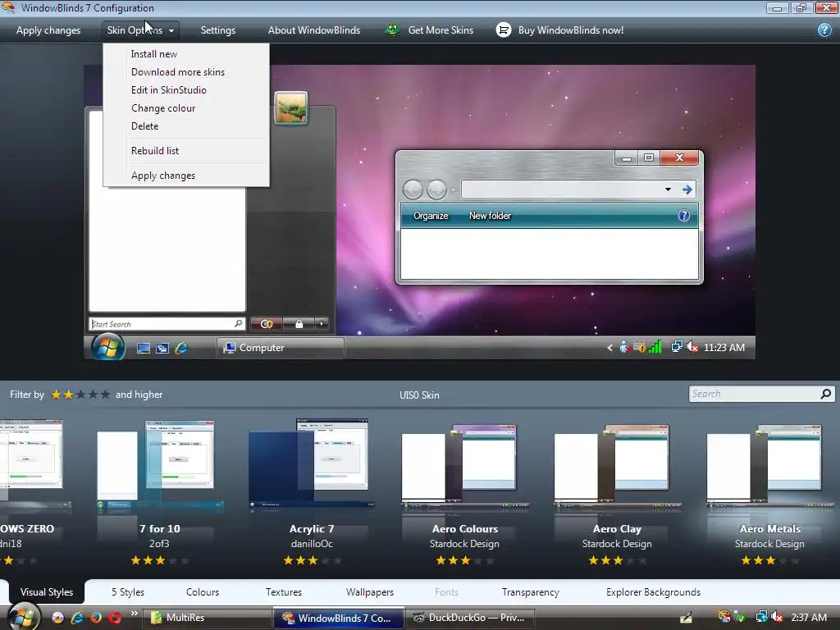Switch to the Textures tab
The width and height of the screenshot is (840, 630).
[x=284, y=592]
